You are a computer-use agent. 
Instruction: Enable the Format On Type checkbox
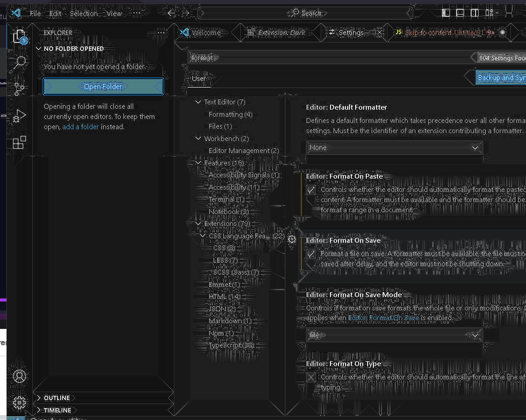click(x=311, y=377)
